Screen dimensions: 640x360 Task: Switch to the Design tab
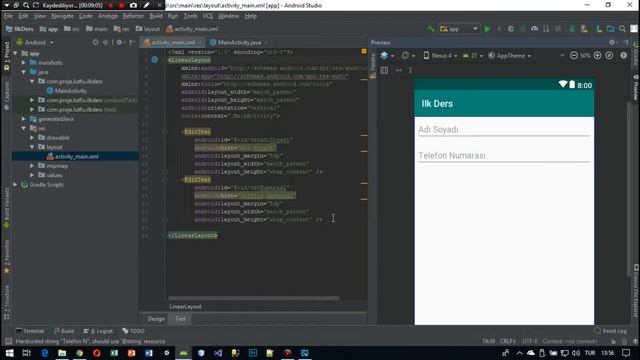click(156, 319)
